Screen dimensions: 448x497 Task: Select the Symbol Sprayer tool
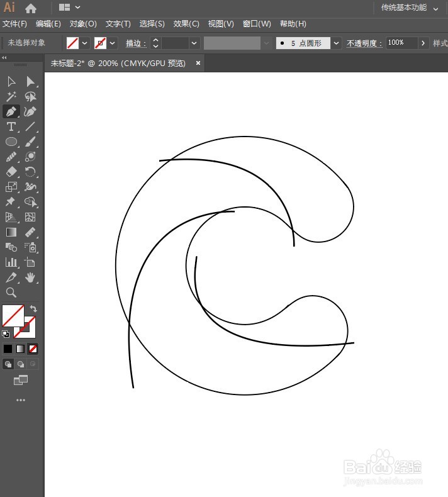pos(30,247)
